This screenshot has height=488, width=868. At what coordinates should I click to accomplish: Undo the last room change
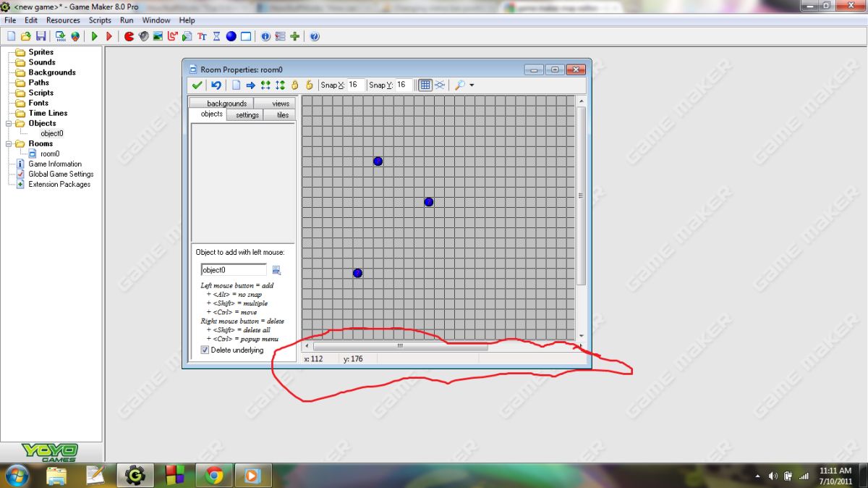coord(216,85)
